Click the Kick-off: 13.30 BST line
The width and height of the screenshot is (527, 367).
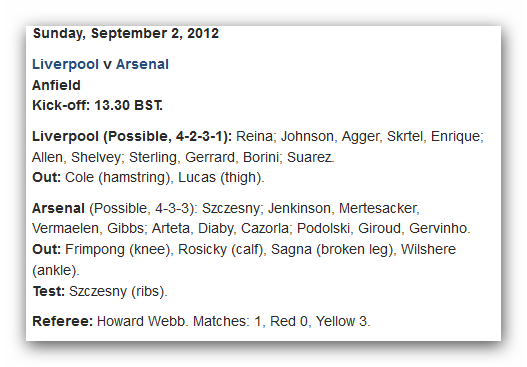[97, 106]
